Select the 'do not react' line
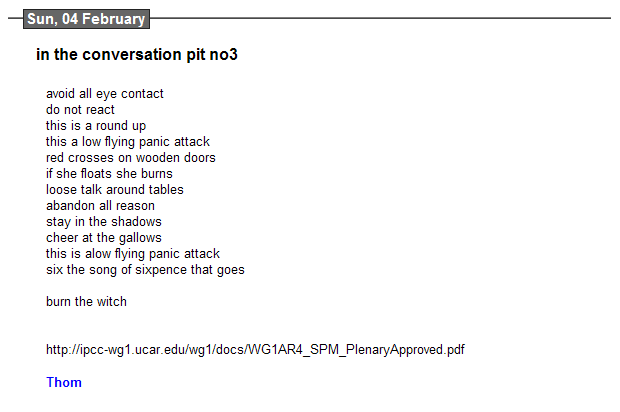 pos(80,110)
